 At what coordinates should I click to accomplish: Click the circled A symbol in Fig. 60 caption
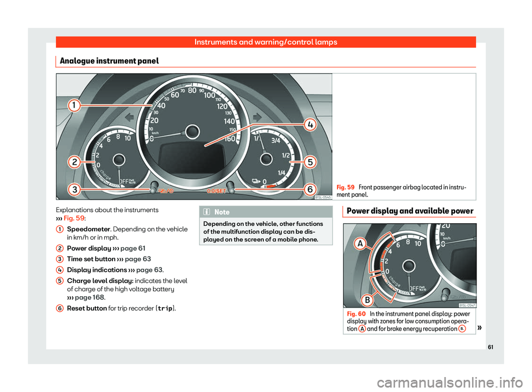pyautogui.click(x=362, y=329)
